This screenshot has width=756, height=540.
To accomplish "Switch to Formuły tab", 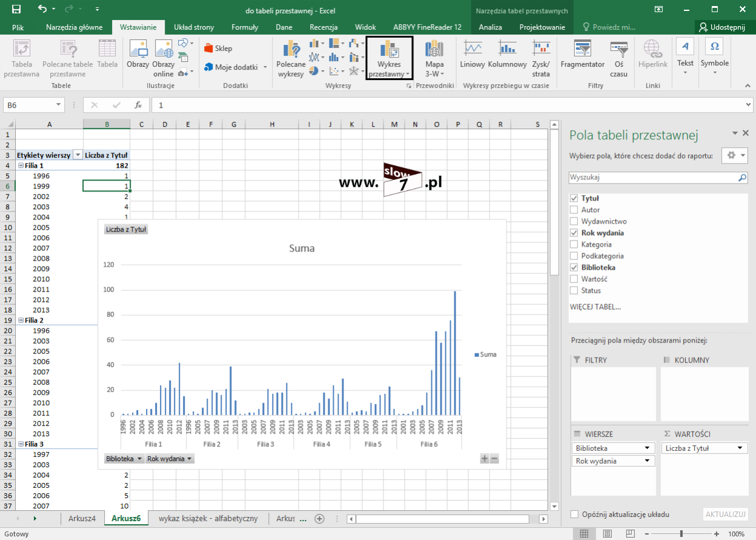I will (245, 27).
